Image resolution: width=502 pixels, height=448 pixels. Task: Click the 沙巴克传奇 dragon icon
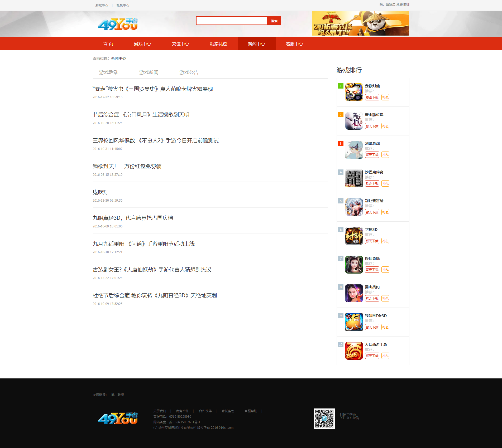pyautogui.click(x=354, y=178)
